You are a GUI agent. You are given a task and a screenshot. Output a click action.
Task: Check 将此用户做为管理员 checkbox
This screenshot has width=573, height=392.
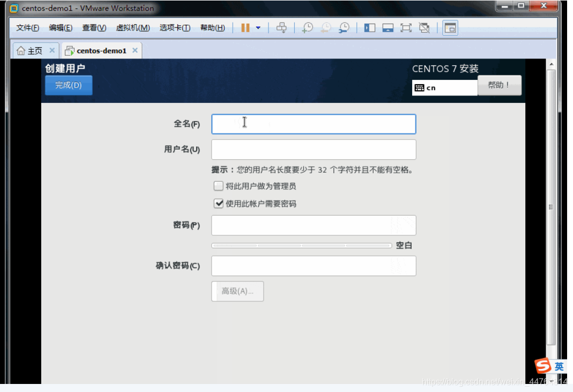tap(219, 186)
